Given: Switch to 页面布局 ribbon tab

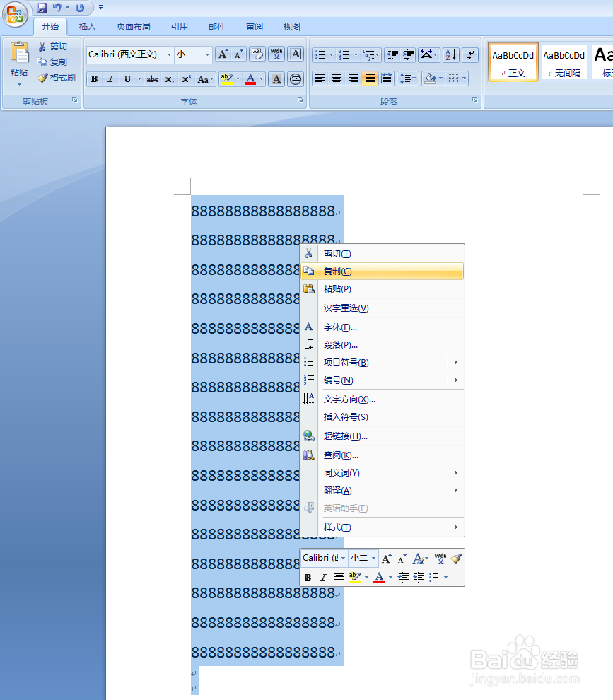Looking at the screenshot, I should point(134,27).
